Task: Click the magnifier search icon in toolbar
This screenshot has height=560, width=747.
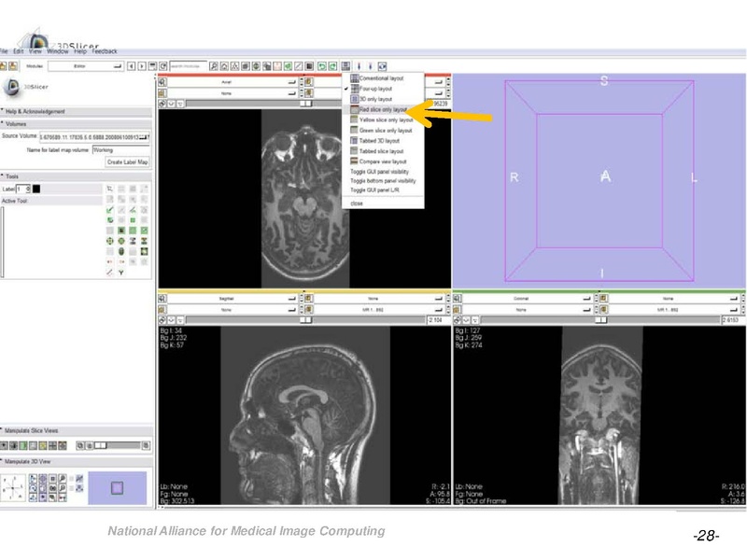Action: (x=214, y=66)
